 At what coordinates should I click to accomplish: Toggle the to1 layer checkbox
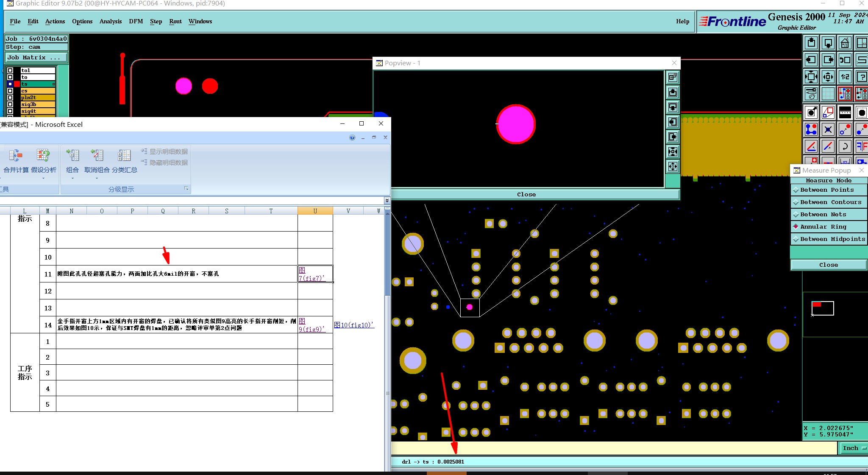pyautogui.click(x=10, y=70)
